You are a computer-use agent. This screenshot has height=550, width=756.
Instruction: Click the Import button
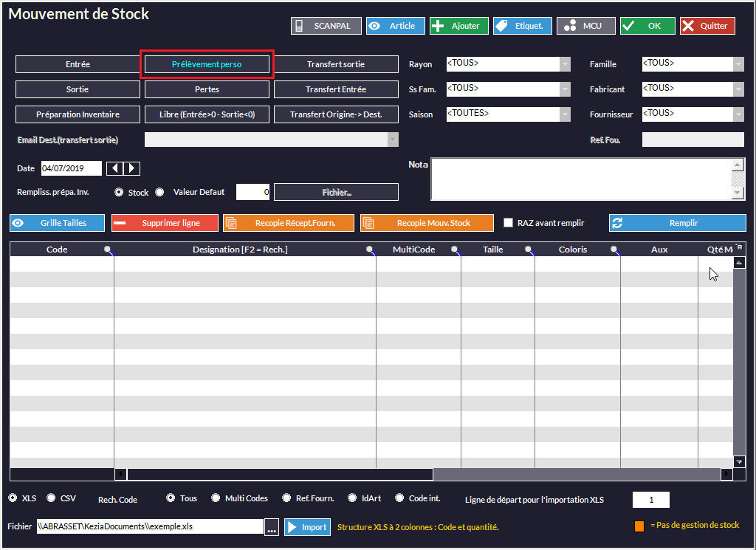pos(307,527)
